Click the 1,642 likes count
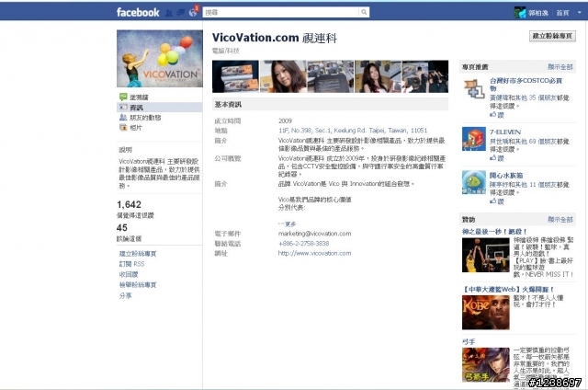The width and height of the screenshot is (588, 390). click(x=129, y=204)
